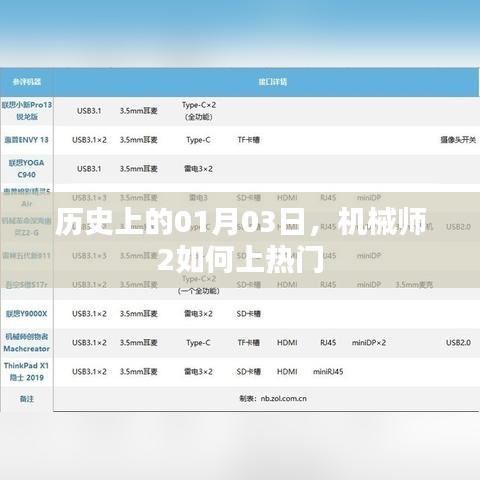This screenshot has width=480, height=480.
Task: Click the blue header cell above the model names
Action: (x=27, y=82)
